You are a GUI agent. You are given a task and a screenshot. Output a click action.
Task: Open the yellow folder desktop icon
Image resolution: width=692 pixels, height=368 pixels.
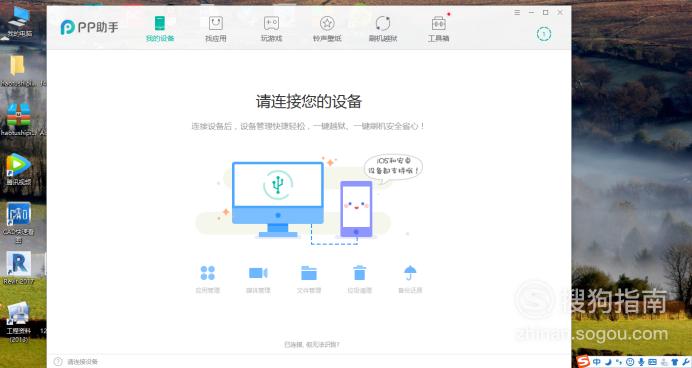point(18,70)
